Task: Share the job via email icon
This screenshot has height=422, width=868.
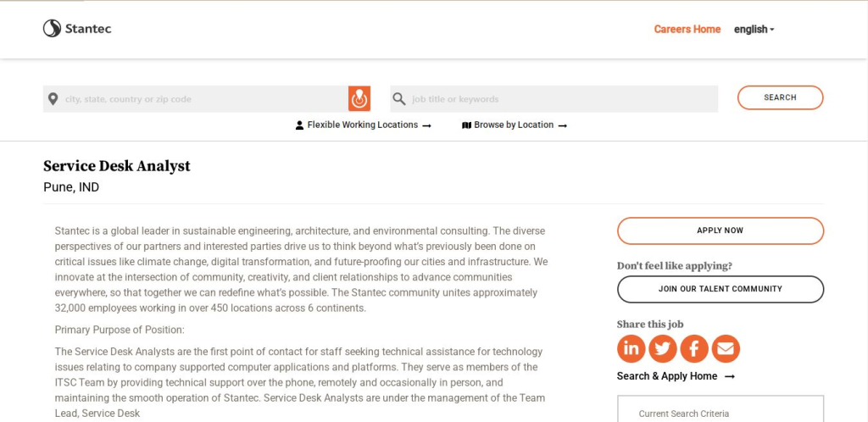Action: point(726,348)
